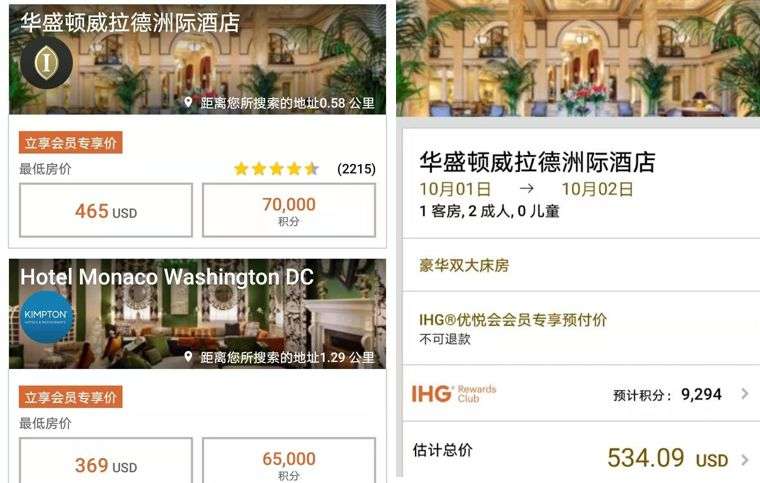Click the Kimpton brand logo badge
Screen dimensions: 760x483
tap(47, 317)
